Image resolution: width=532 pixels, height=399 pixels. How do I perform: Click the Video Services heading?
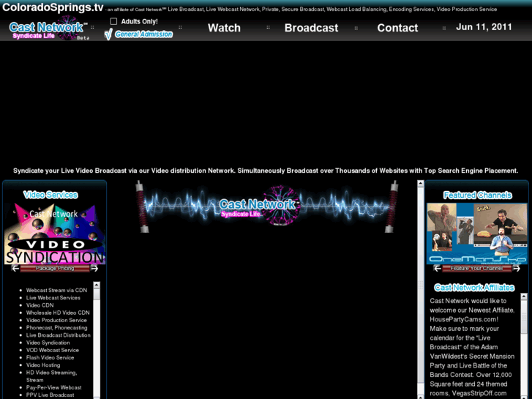point(50,195)
